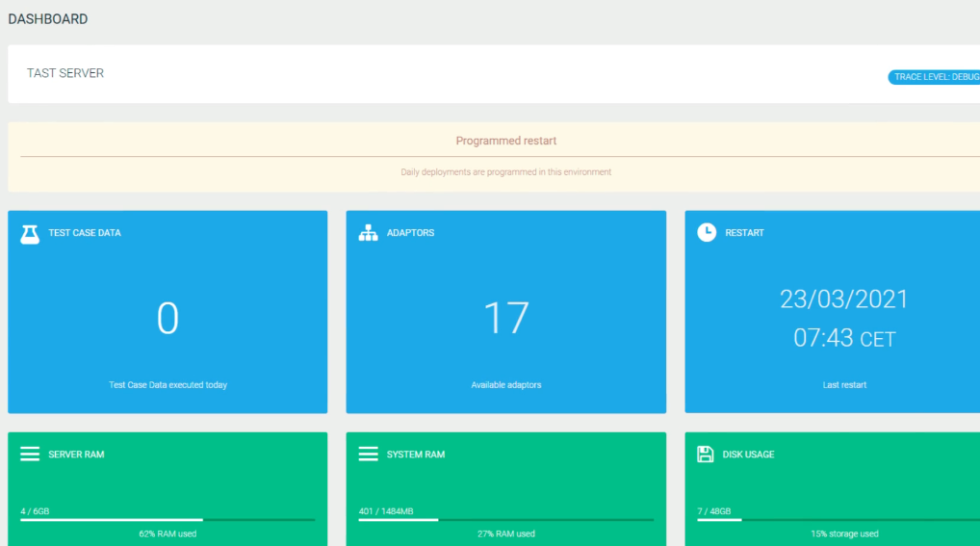The width and height of the screenshot is (980, 546).
Task: Click the System RAM usage progress bar
Action: [x=505, y=520]
